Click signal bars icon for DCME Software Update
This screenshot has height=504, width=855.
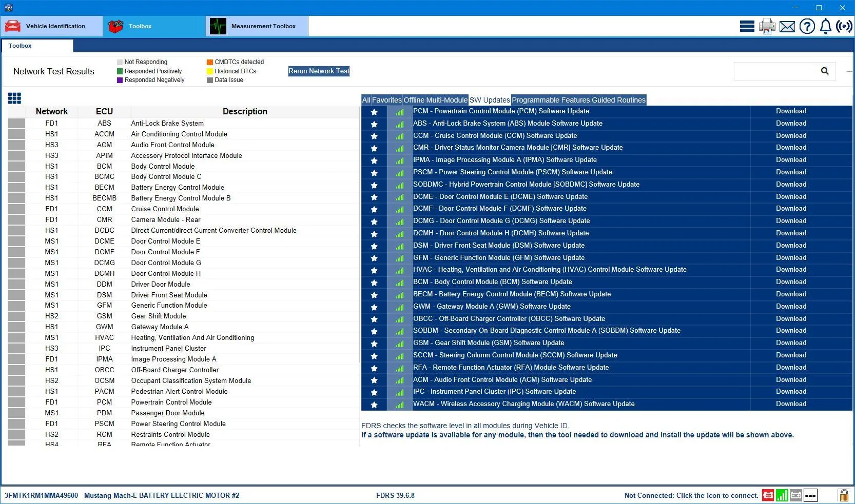click(399, 197)
